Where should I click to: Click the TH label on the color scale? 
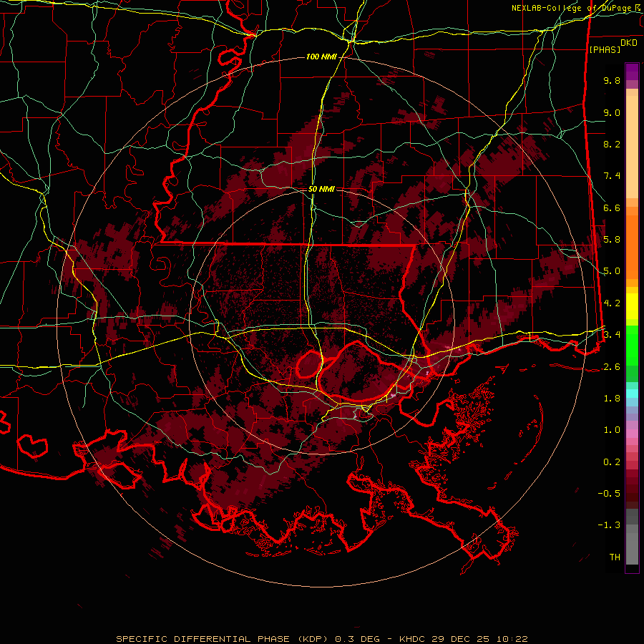tap(615, 557)
